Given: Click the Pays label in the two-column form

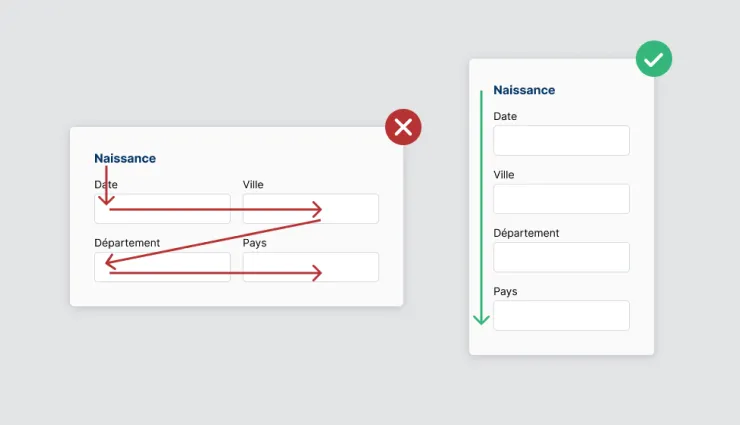Looking at the screenshot, I should pos(255,243).
